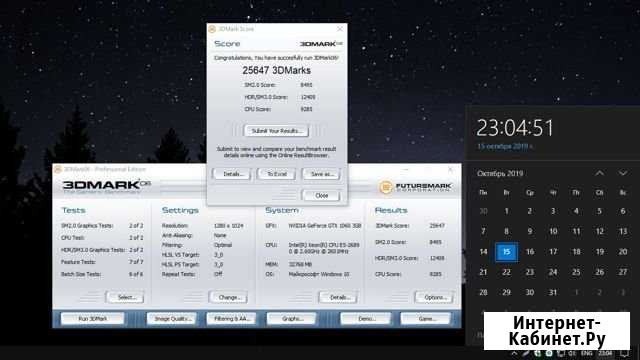This screenshot has height=360, width=640.
Task: Select date 28 in the calendar
Action: pyautogui.click(x=483, y=293)
